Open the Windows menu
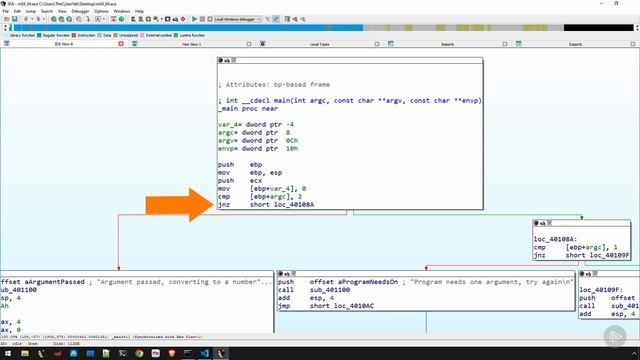The width and height of the screenshot is (640, 360). [122, 11]
